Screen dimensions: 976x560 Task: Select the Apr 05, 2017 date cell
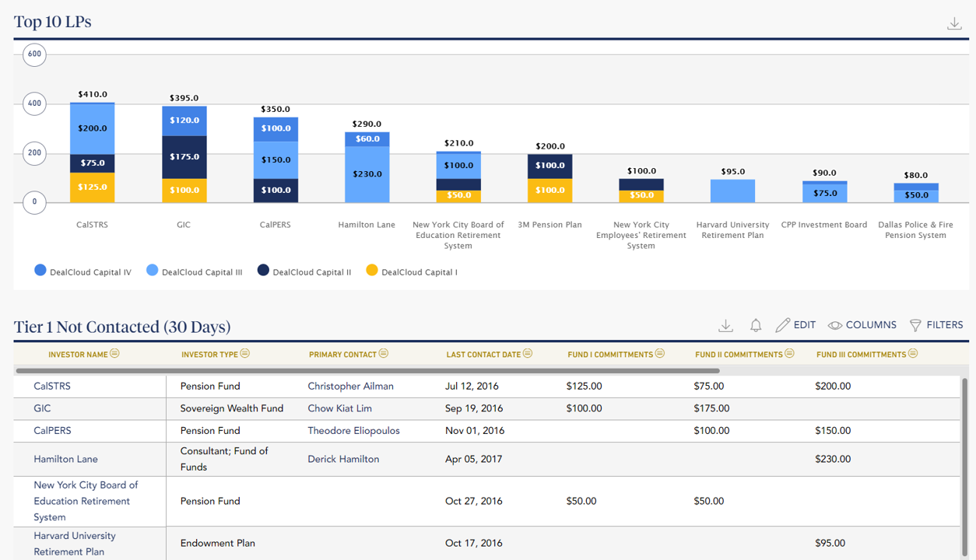tap(475, 459)
